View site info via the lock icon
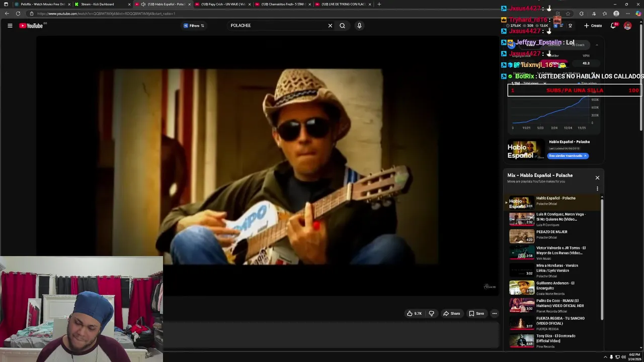Viewport: 644px width, 362px height. click(31, 14)
